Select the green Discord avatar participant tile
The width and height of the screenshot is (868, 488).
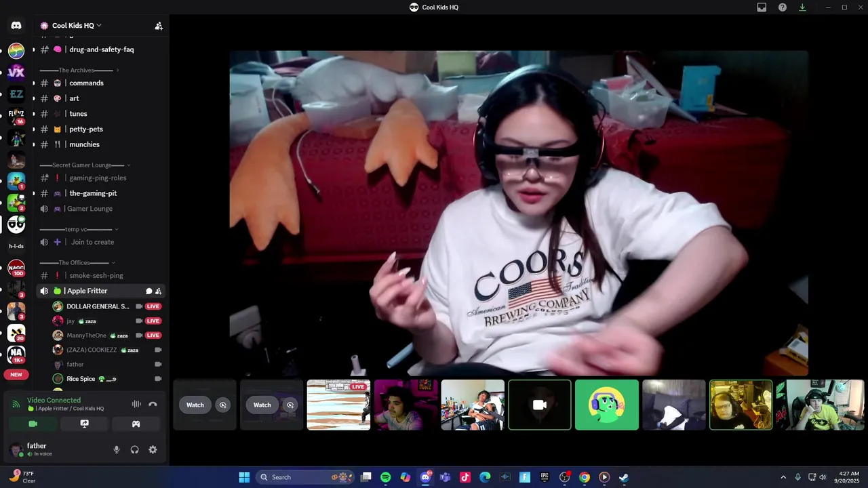point(607,405)
